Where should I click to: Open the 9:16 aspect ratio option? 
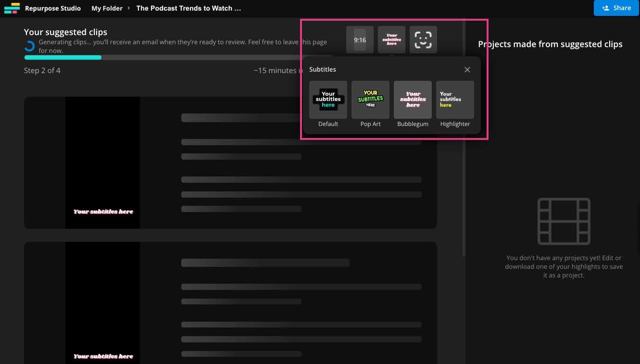(360, 40)
